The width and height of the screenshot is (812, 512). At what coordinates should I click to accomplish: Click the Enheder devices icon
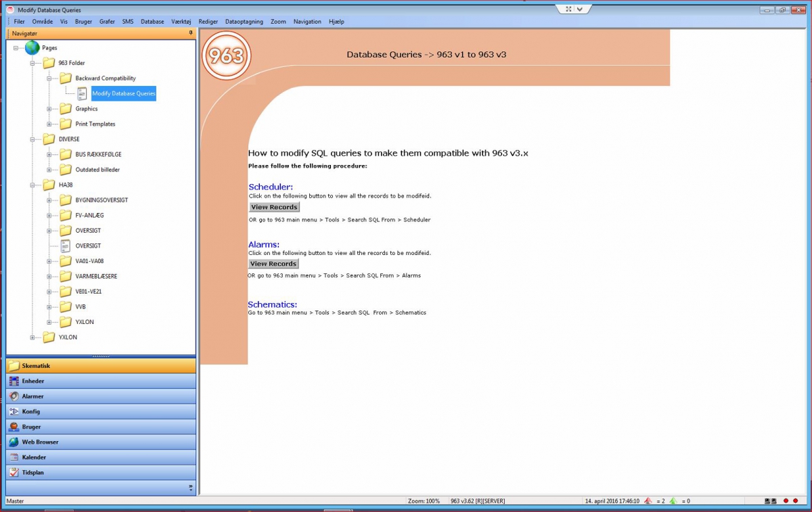coord(14,381)
